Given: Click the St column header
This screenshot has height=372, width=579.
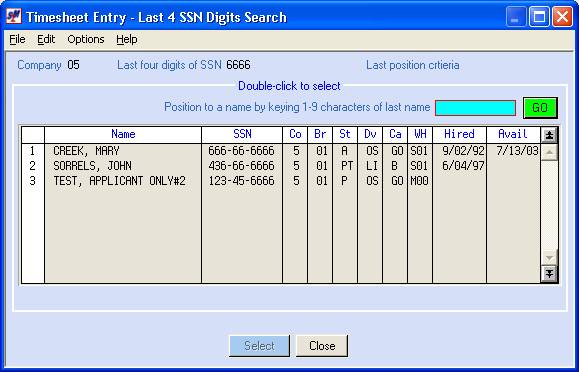Looking at the screenshot, I should (345, 134).
